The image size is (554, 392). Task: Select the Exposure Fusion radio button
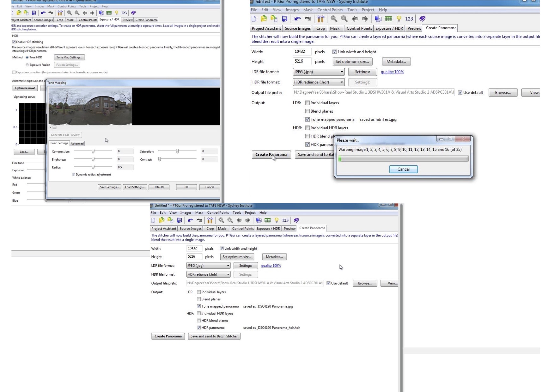coord(27,65)
